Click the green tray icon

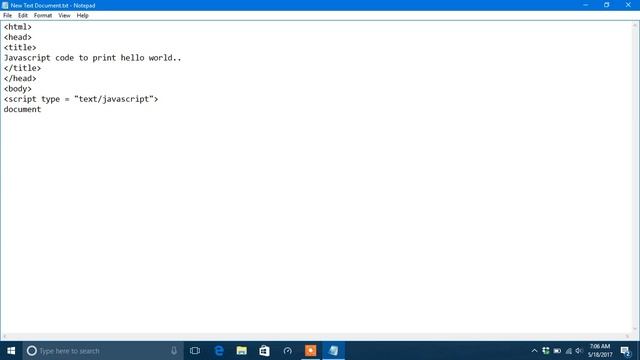click(x=546, y=351)
